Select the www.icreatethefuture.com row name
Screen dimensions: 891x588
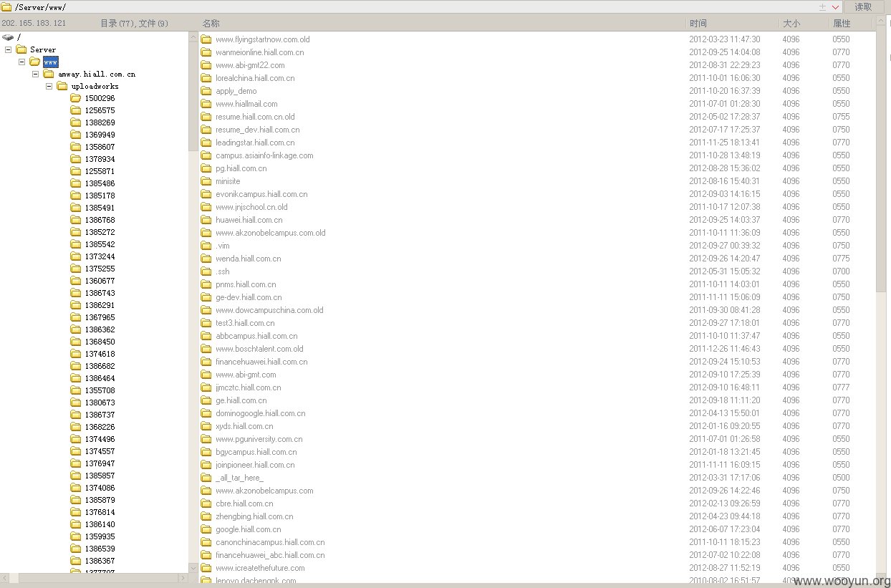tap(260, 568)
